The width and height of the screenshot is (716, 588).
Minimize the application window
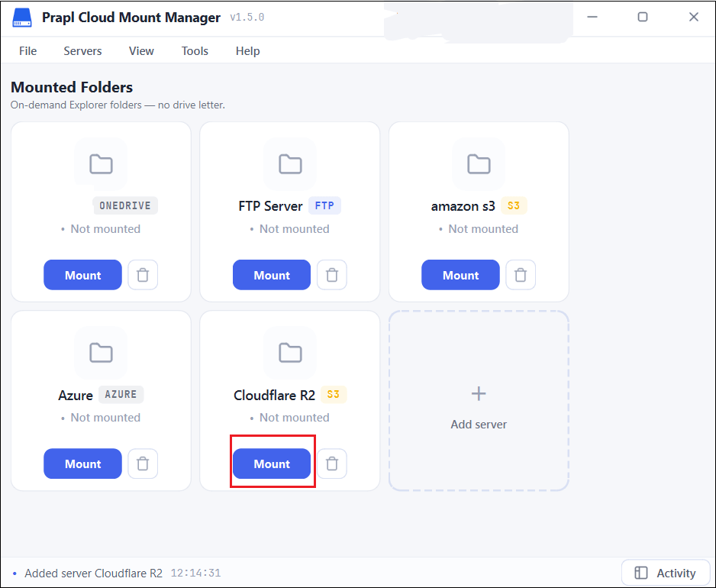592,17
